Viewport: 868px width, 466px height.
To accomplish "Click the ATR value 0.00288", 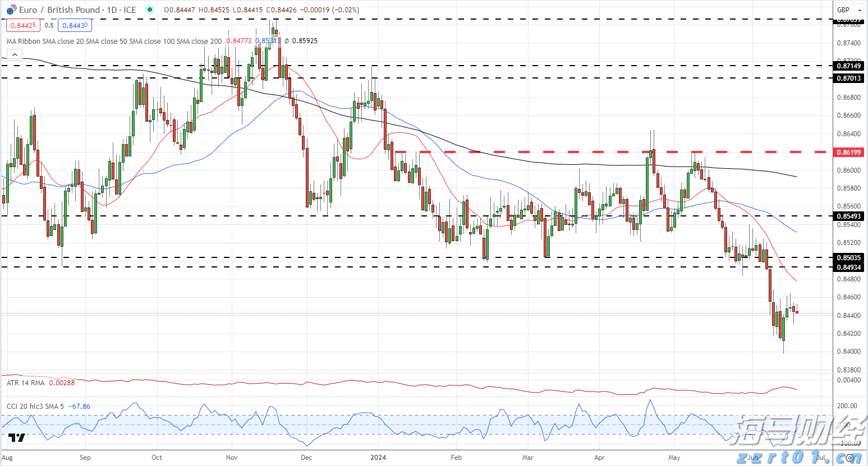I will (62, 382).
